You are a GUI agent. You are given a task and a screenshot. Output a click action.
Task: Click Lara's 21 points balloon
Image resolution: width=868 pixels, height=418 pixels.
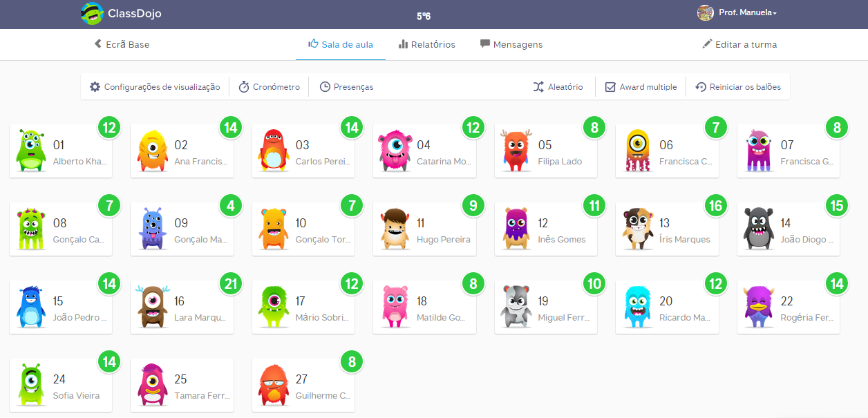(x=231, y=283)
